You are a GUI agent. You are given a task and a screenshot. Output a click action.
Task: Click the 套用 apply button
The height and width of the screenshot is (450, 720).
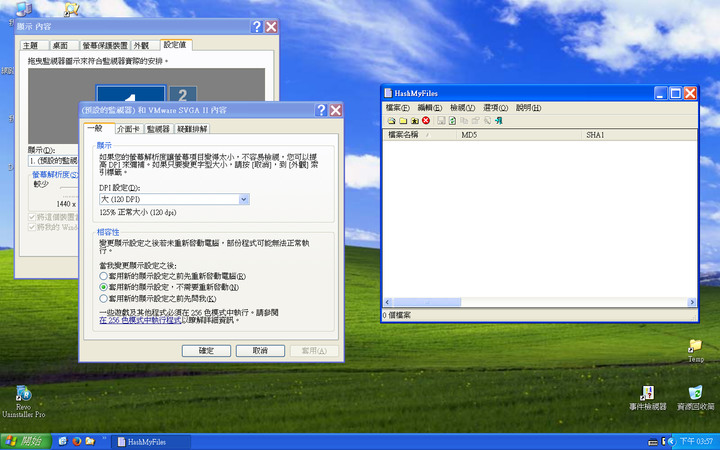click(x=314, y=351)
